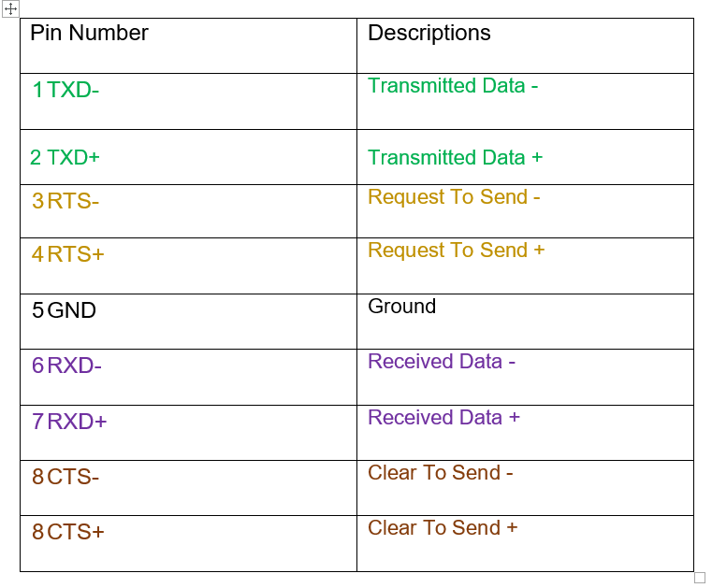Click the Clear To Send + text
Screen dimensions: 712x588
(443, 527)
